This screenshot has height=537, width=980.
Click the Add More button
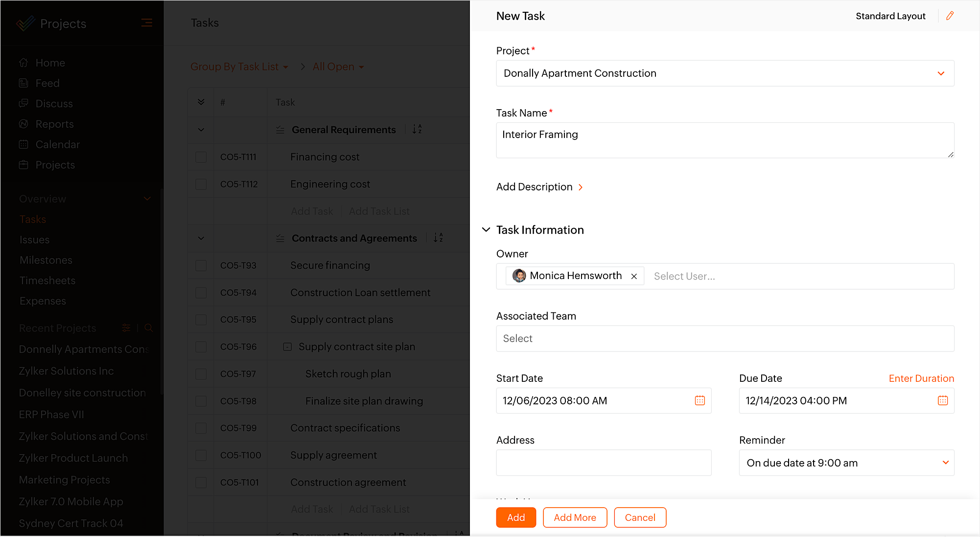575,517
